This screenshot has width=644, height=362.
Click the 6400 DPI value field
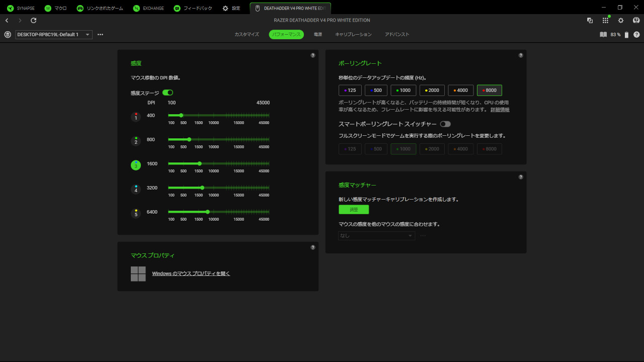pyautogui.click(x=152, y=212)
